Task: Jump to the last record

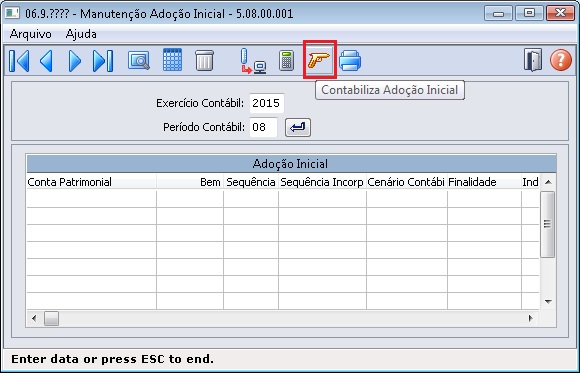Action: (103, 61)
